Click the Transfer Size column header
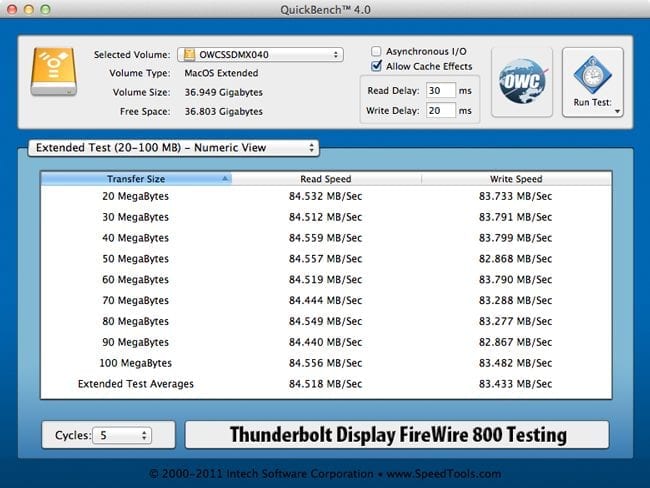Screen dimensions: 650x488 (x=135, y=179)
